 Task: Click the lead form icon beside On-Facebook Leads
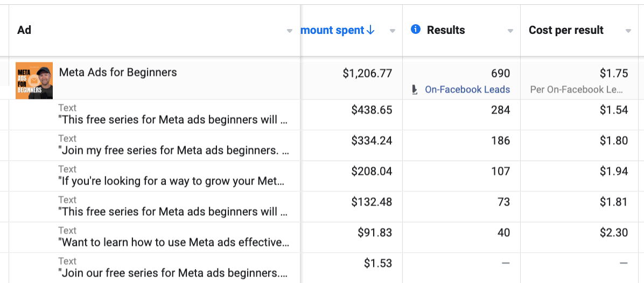[415, 89]
